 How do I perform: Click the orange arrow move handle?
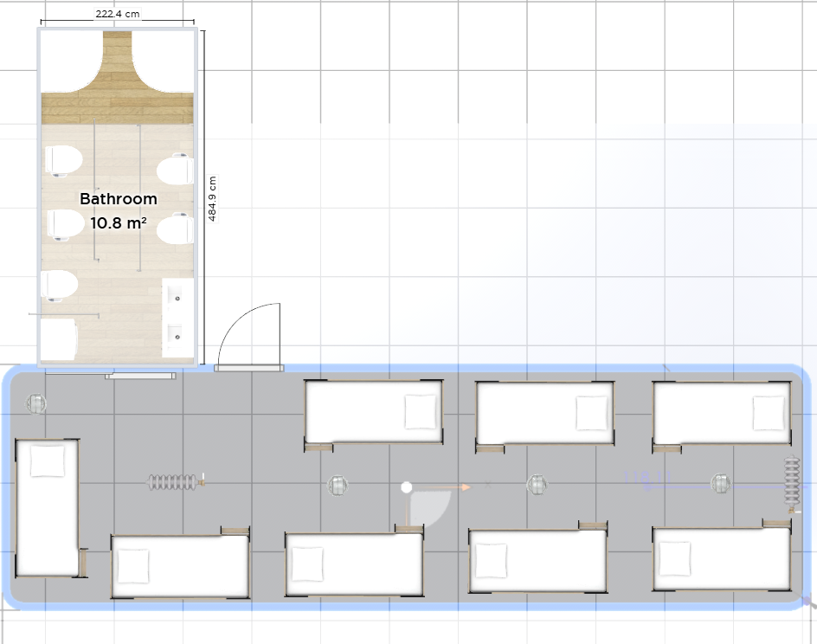[466, 487]
